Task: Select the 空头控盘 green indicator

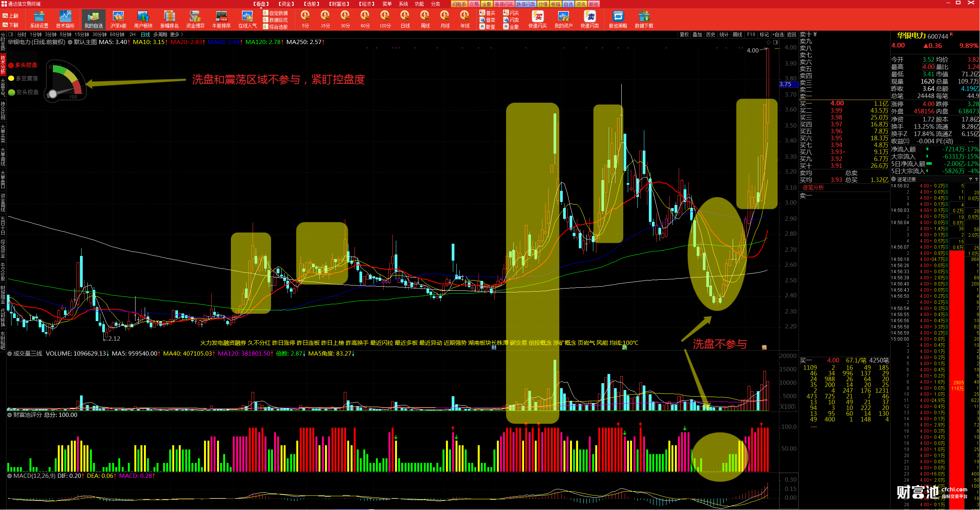Action: click(x=23, y=92)
